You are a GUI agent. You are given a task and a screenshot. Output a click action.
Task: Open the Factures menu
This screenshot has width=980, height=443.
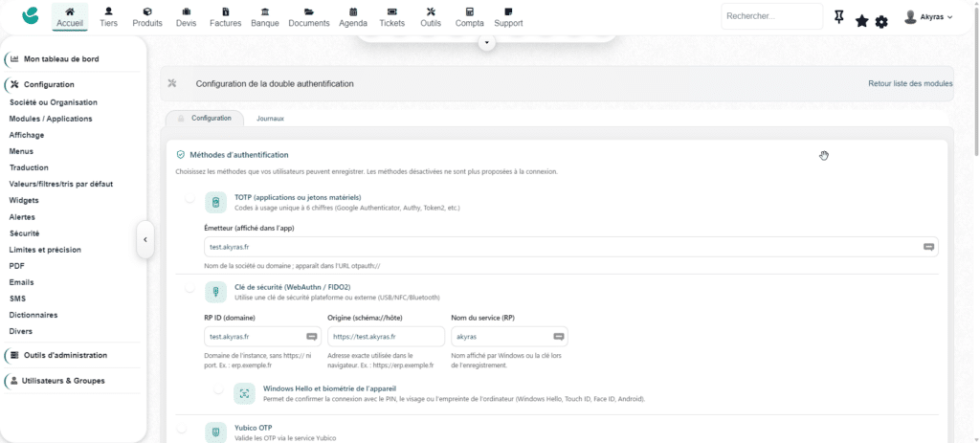coord(226,17)
